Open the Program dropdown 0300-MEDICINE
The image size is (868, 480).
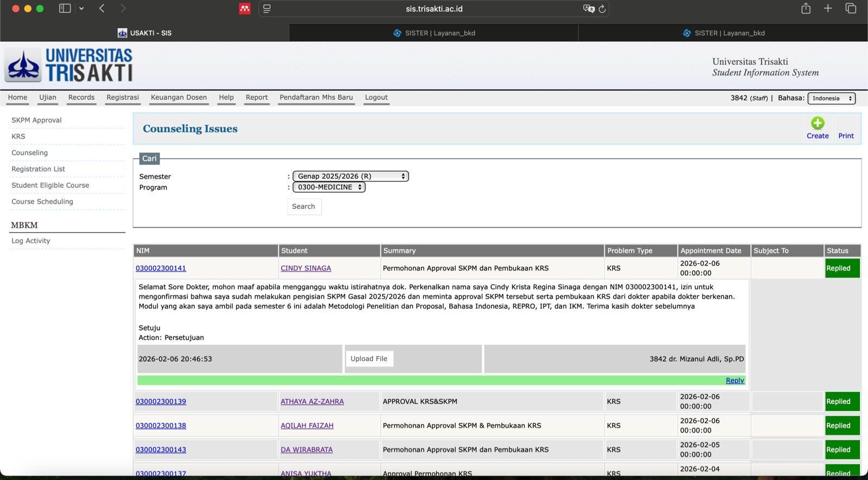pos(329,187)
